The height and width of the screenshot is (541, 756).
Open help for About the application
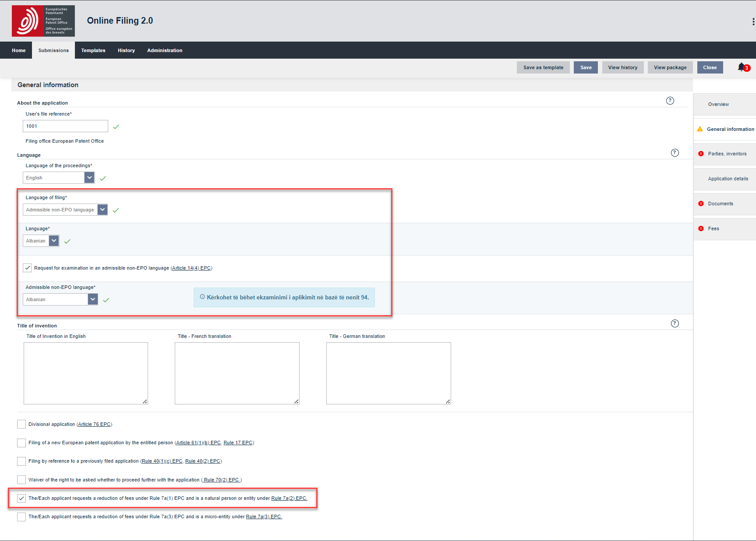click(670, 101)
